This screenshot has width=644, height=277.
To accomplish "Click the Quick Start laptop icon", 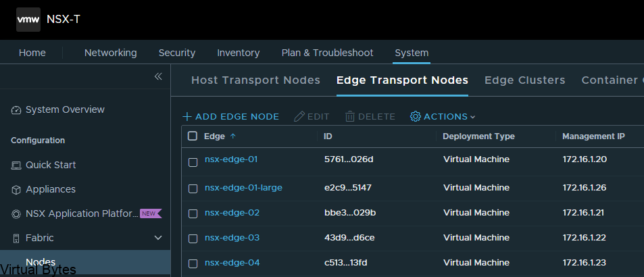I will (16, 166).
